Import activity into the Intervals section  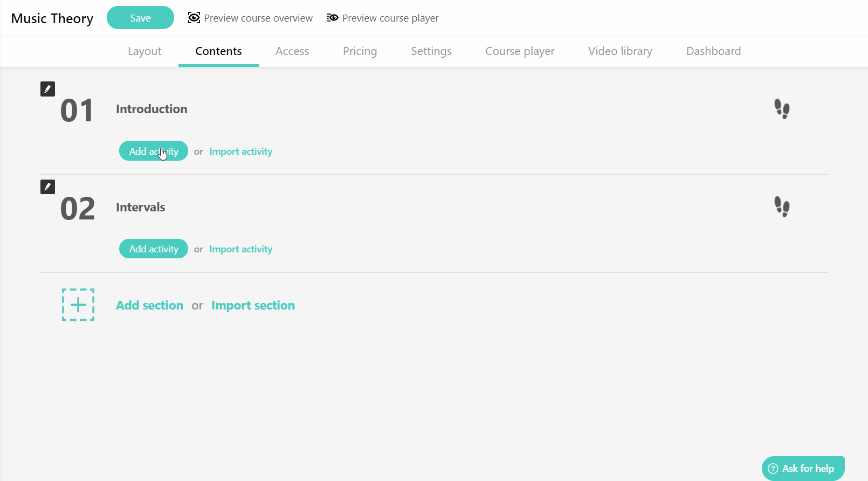(x=241, y=249)
